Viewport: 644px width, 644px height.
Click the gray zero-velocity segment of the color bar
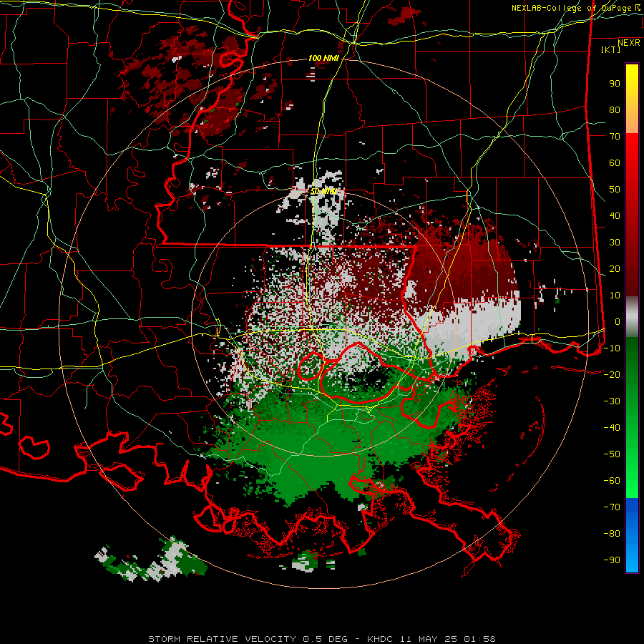tap(632, 317)
